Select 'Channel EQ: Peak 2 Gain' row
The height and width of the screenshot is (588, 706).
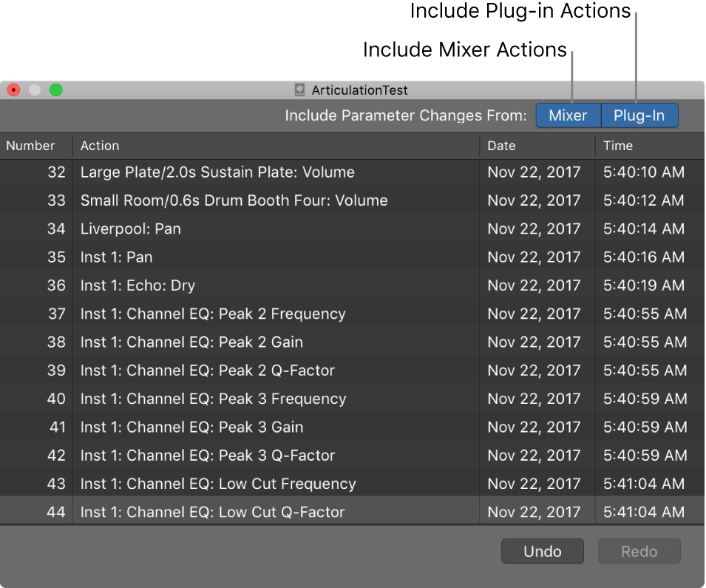[352, 342]
